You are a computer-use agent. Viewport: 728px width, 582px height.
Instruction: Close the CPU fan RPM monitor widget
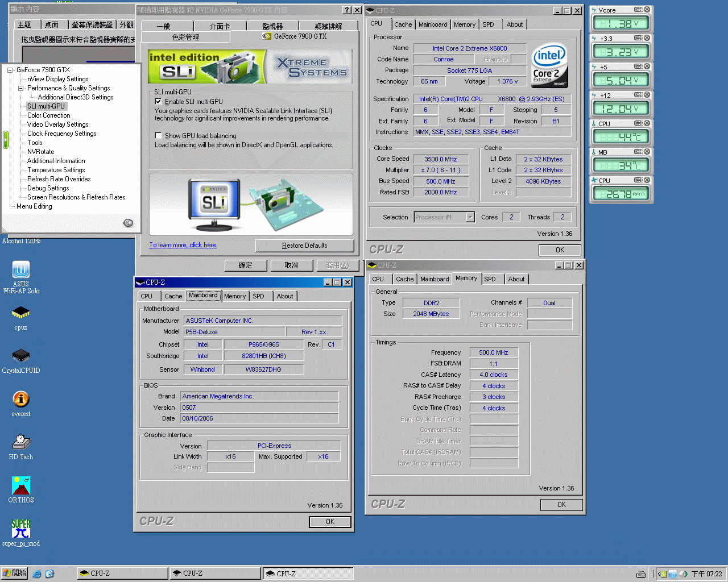coord(647,180)
